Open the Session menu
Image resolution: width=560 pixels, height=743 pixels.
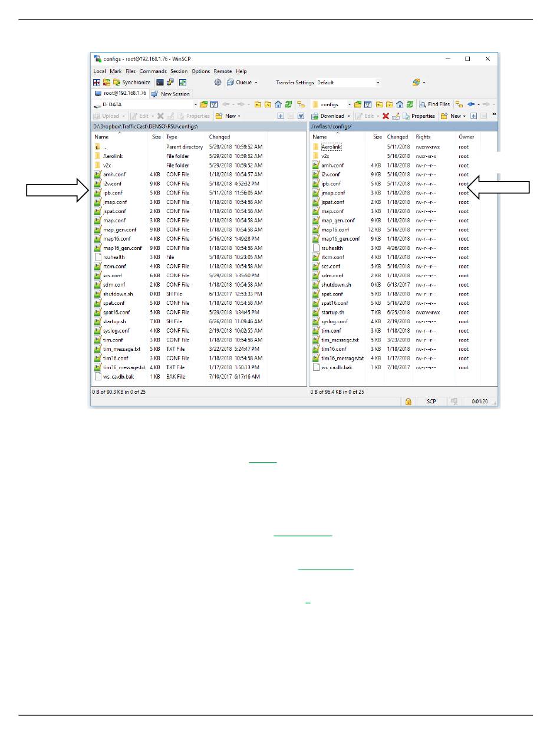[179, 71]
